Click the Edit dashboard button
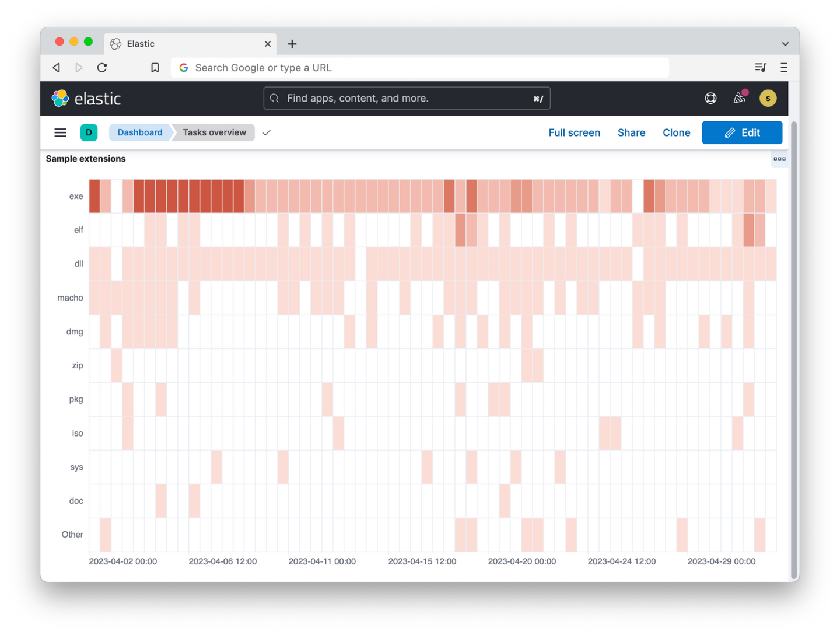 pyautogui.click(x=742, y=132)
